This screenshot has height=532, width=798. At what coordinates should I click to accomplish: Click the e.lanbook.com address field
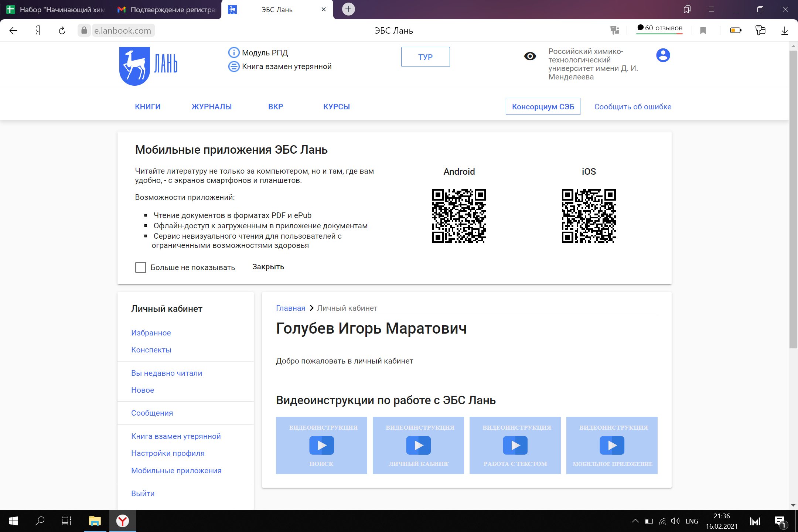point(123,31)
